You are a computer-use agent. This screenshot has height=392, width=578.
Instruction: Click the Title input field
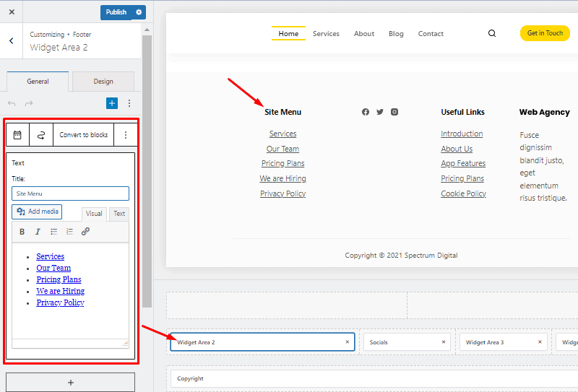[x=70, y=193]
